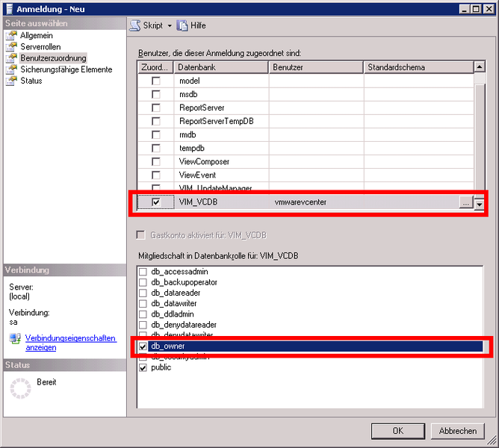Check the ReportServer database mapping checkbox
Image resolution: width=499 pixels, height=448 pixels.
point(156,108)
